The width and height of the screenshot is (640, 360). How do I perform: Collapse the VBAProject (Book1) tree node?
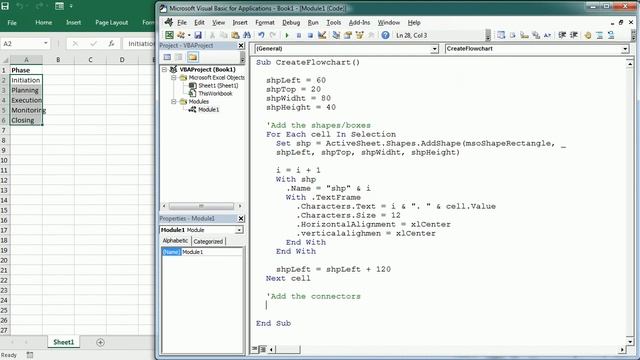tap(164, 69)
